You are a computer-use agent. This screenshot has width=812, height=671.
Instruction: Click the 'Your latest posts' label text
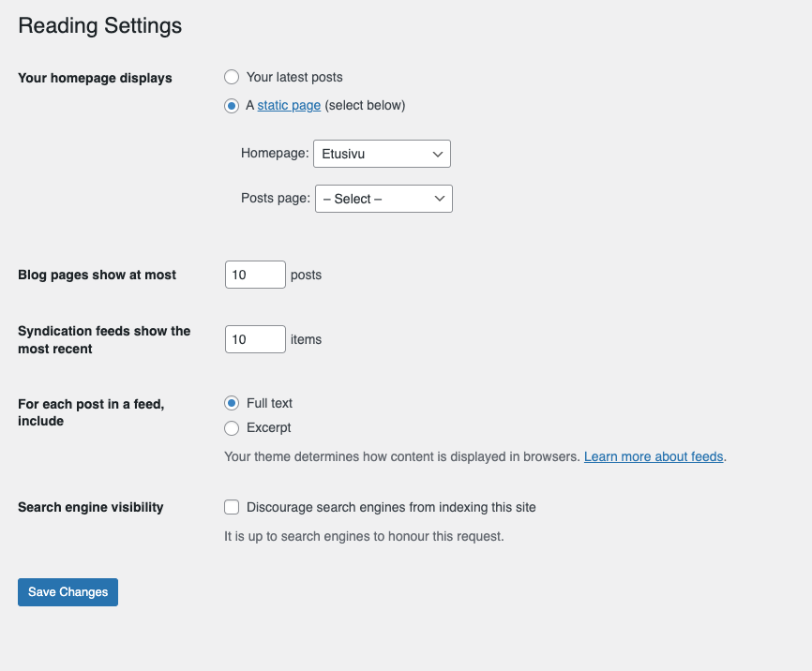[x=294, y=77]
